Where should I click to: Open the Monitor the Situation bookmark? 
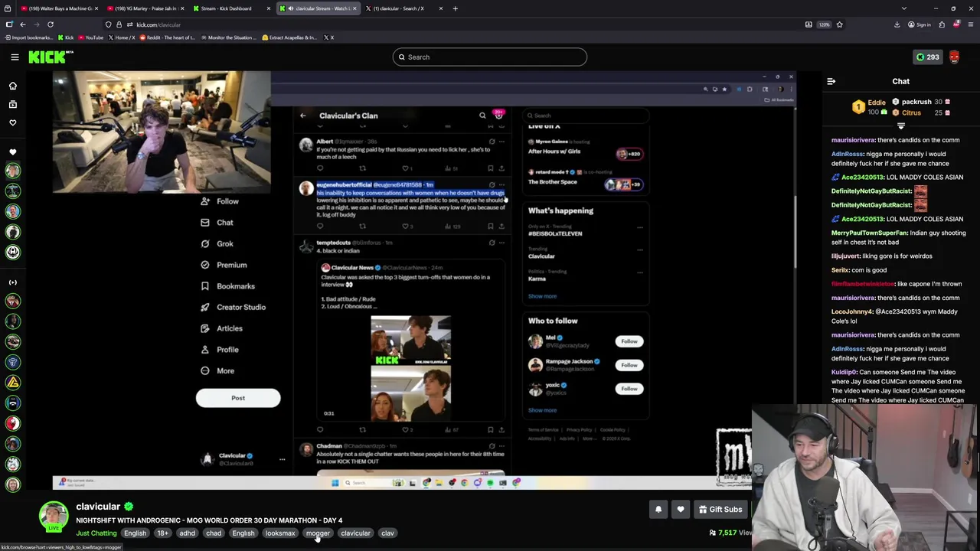point(228,37)
